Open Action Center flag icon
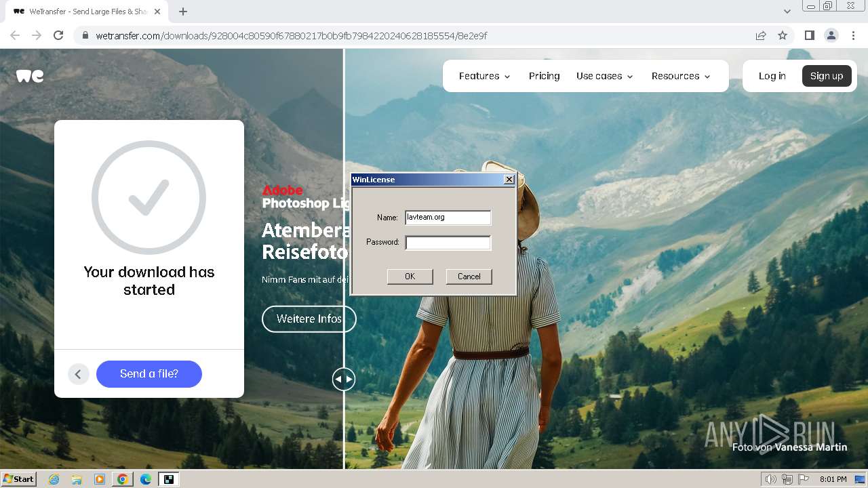Image resolution: width=868 pixels, height=488 pixels. (802, 479)
